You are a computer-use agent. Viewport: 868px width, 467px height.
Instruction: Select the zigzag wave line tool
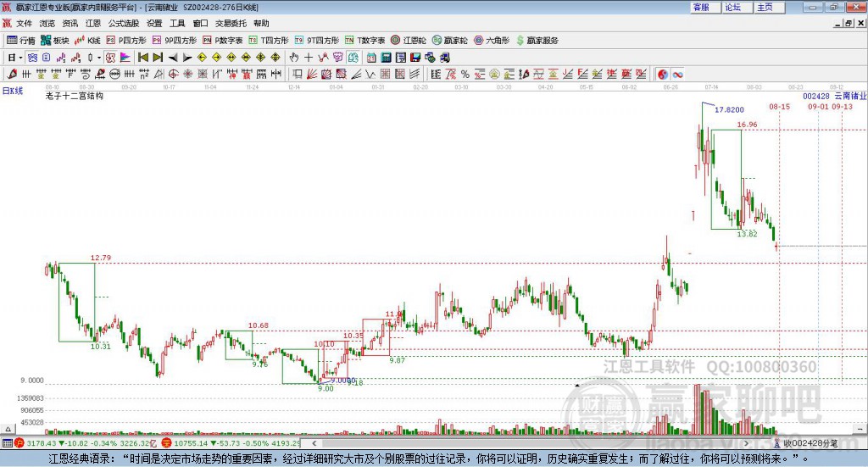click(370, 74)
